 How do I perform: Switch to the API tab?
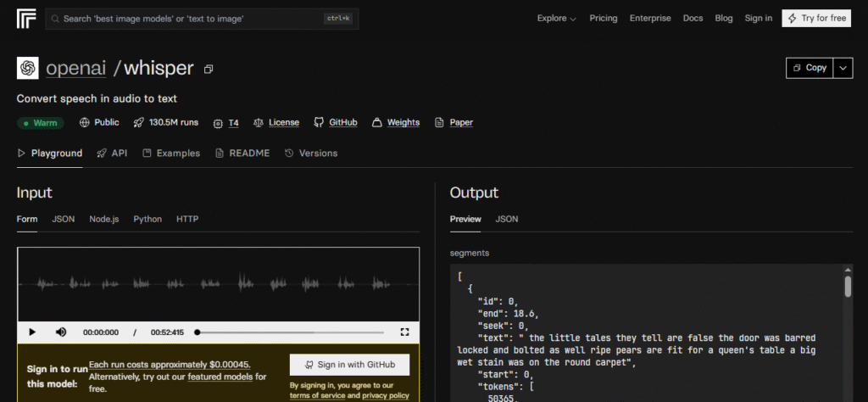coord(113,154)
